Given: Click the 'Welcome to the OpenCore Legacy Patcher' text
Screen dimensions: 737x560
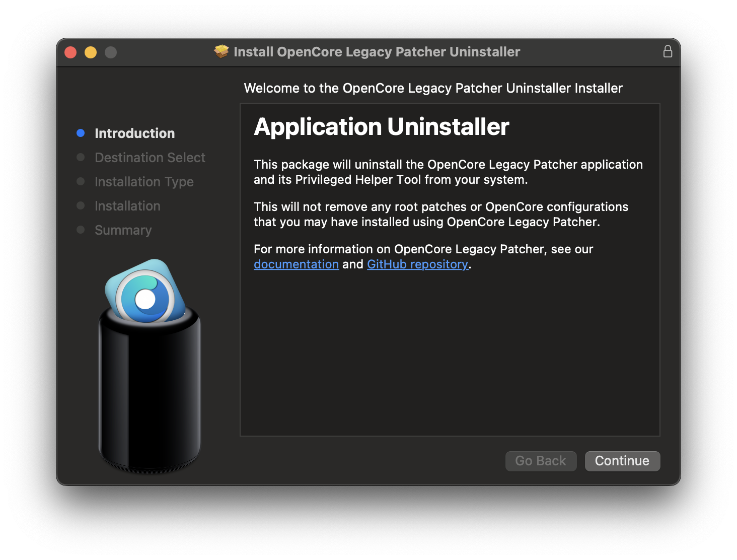Looking at the screenshot, I should pos(433,88).
